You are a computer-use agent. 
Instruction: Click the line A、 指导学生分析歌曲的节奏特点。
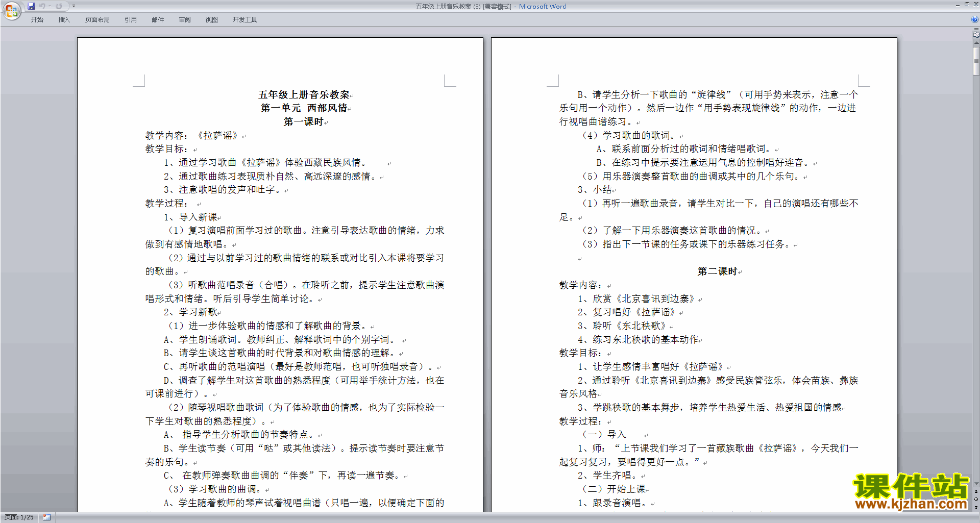[x=239, y=435]
